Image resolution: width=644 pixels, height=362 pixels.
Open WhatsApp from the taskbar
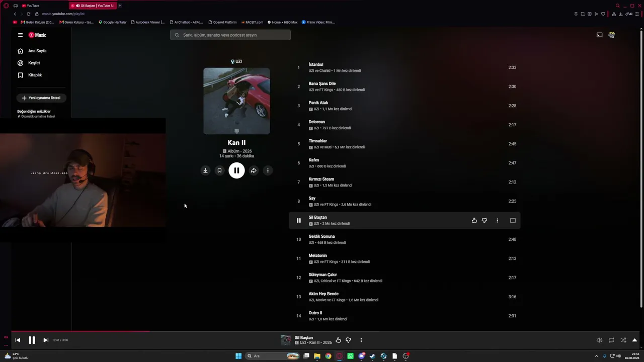350,356
